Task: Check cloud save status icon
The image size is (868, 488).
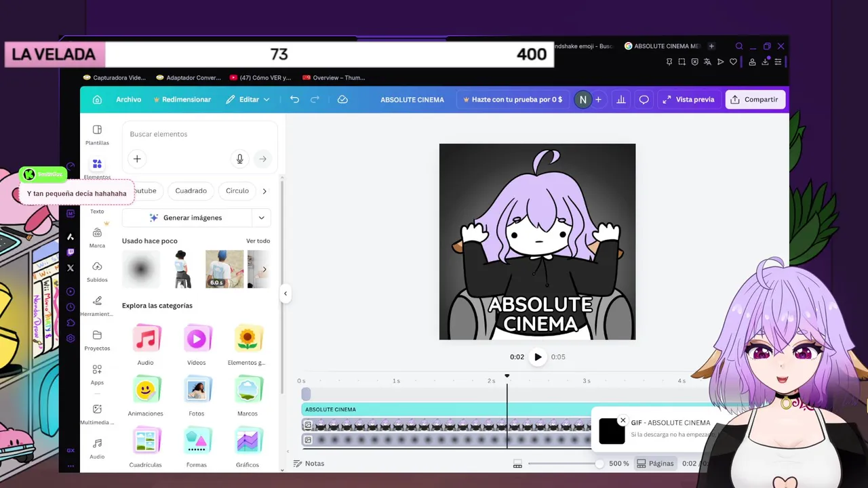Action: [342, 100]
